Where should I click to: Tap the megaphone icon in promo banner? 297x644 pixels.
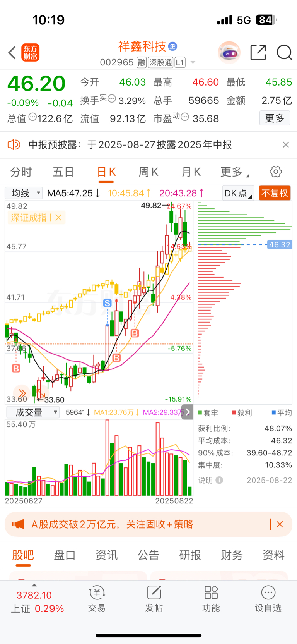tap(18, 524)
